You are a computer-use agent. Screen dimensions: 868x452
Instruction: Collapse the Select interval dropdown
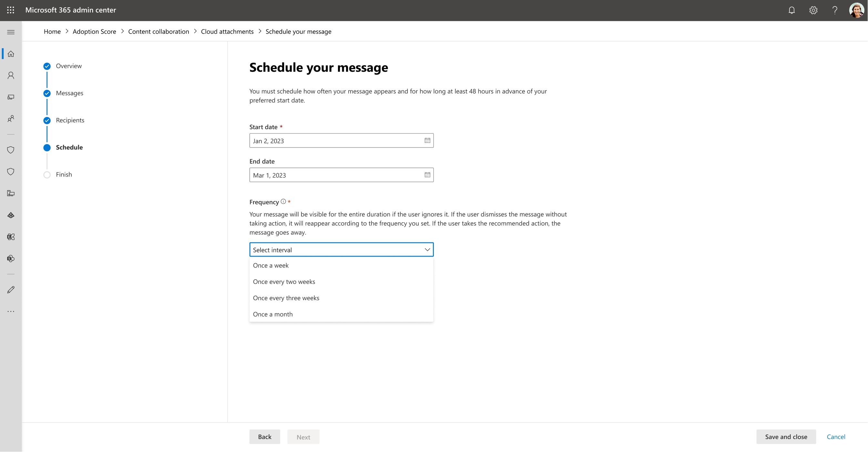click(x=427, y=250)
